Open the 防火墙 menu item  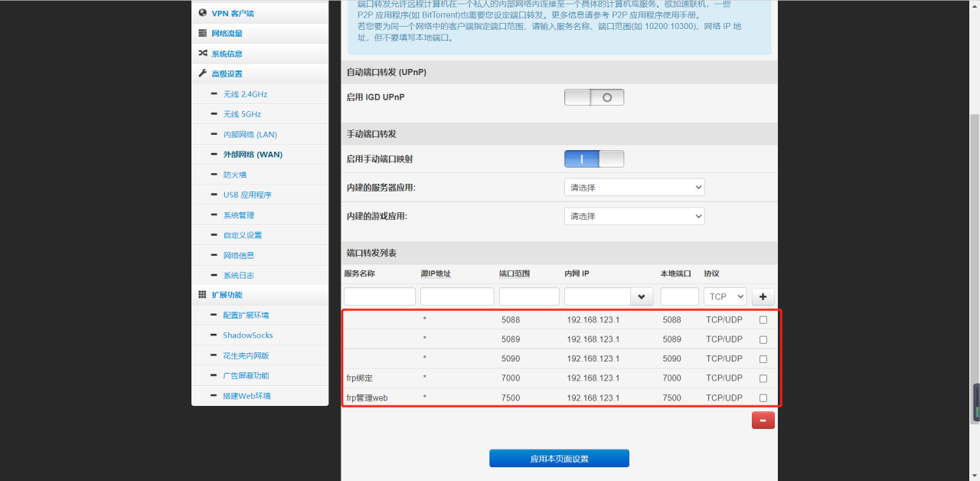235,175
